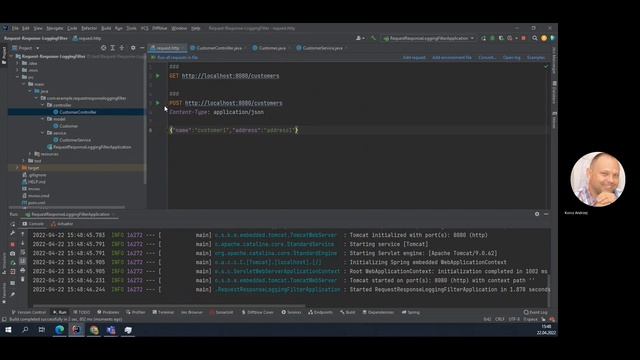Open the View menu
Image resolution: width=640 pixels, height=360 pixels.
(x=38, y=28)
